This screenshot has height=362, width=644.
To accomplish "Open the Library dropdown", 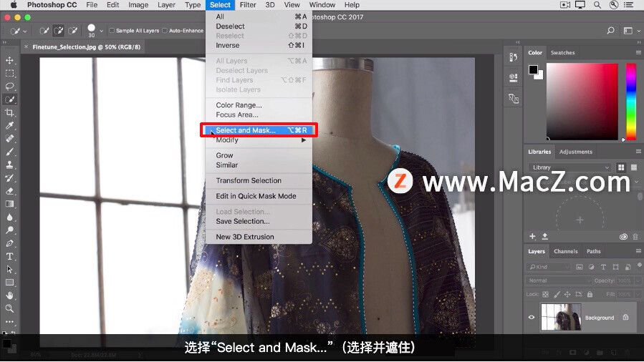I will click(569, 167).
